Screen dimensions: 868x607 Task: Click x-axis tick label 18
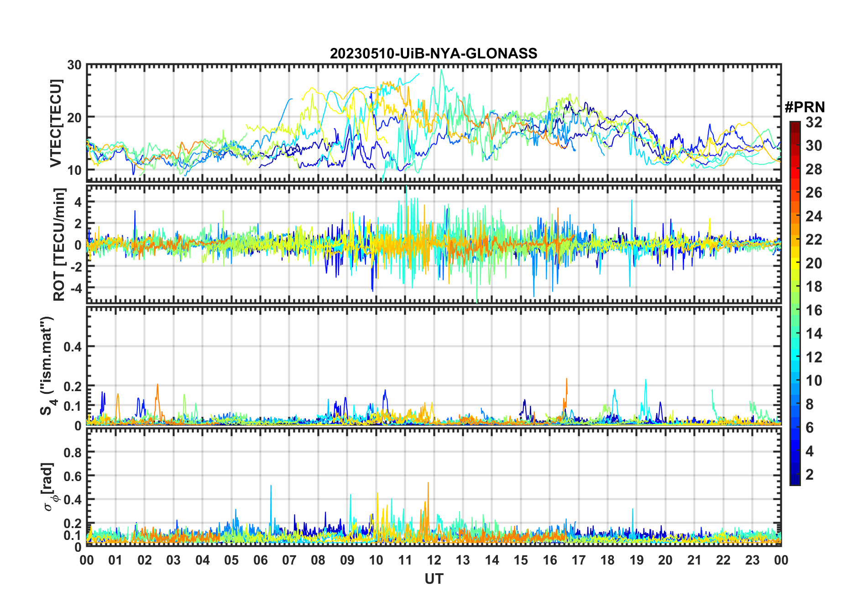coord(607,560)
